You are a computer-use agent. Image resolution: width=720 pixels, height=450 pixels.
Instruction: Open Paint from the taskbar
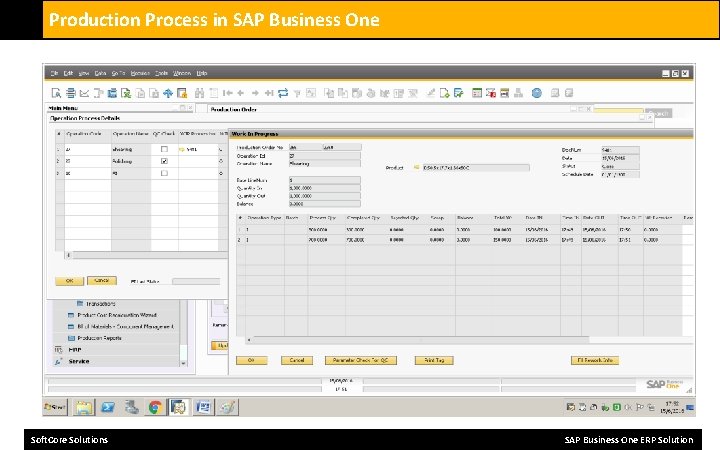point(227,407)
